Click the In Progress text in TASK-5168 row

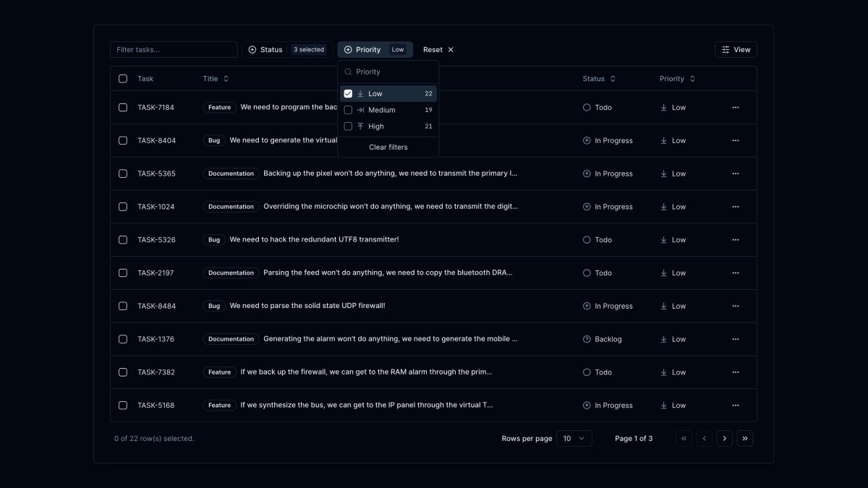click(613, 406)
